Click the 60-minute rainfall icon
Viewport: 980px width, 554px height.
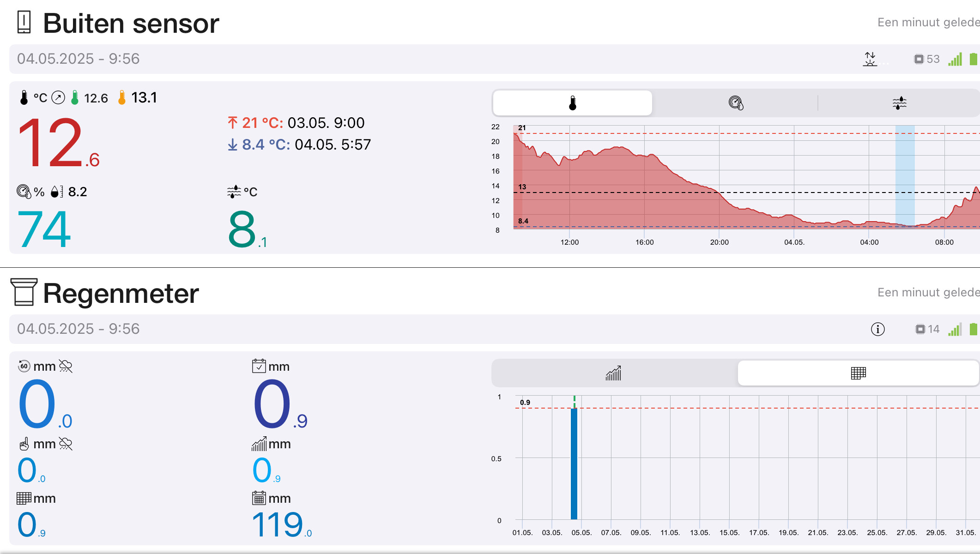pyautogui.click(x=24, y=366)
